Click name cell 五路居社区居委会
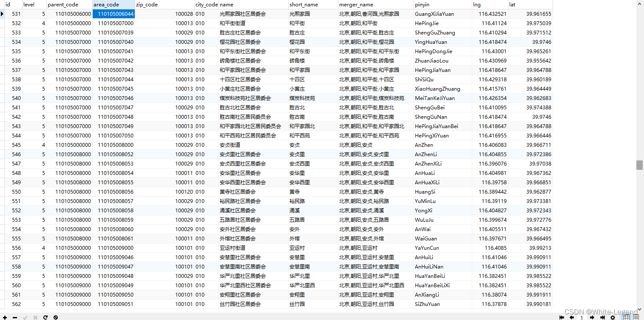 253,220
